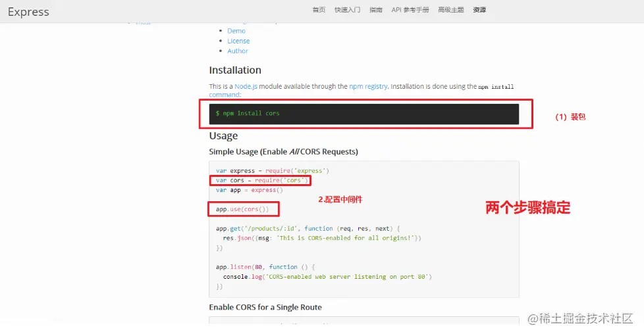Click Enable CORS for a Single Route heading
Screen dimensions: 644x336
265,307
